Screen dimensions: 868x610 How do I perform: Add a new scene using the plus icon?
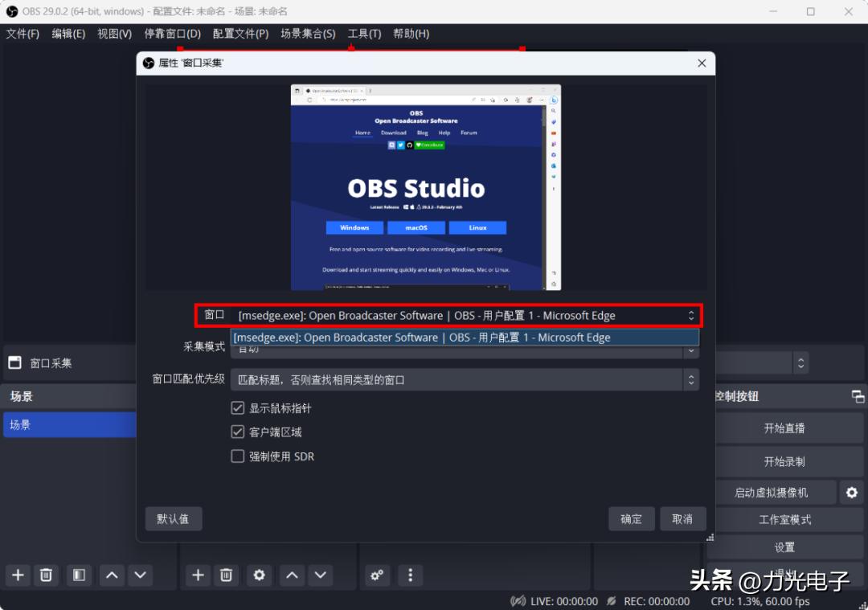(x=18, y=575)
